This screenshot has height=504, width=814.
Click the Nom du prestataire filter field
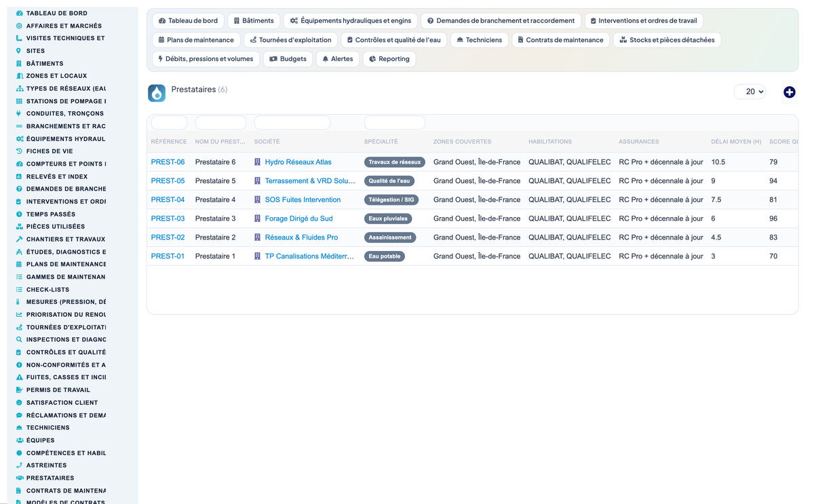[220, 123]
